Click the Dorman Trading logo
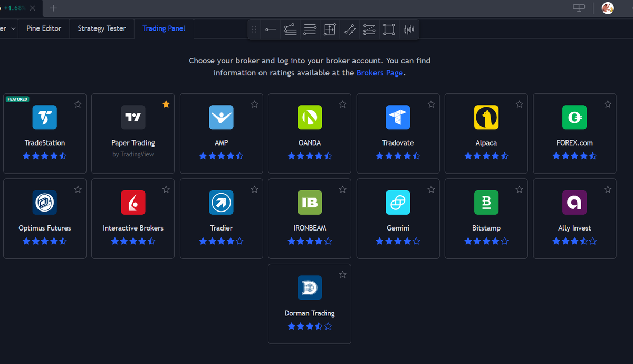Image resolution: width=633 pixels, height=364 pixels. [310, 288]
